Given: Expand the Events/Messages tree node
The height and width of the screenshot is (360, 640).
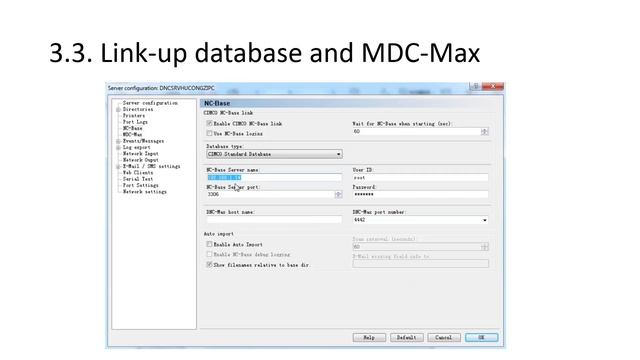Looking at the screenshot, I should (118, 141).
